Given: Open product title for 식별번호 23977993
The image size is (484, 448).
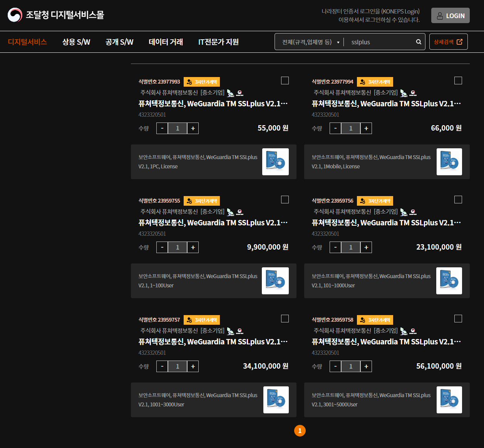Looking at the screenshot, I should coord(213,104).
